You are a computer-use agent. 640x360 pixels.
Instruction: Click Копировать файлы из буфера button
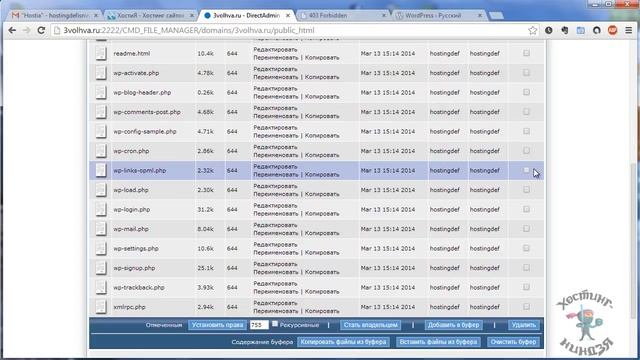point(343,342)
